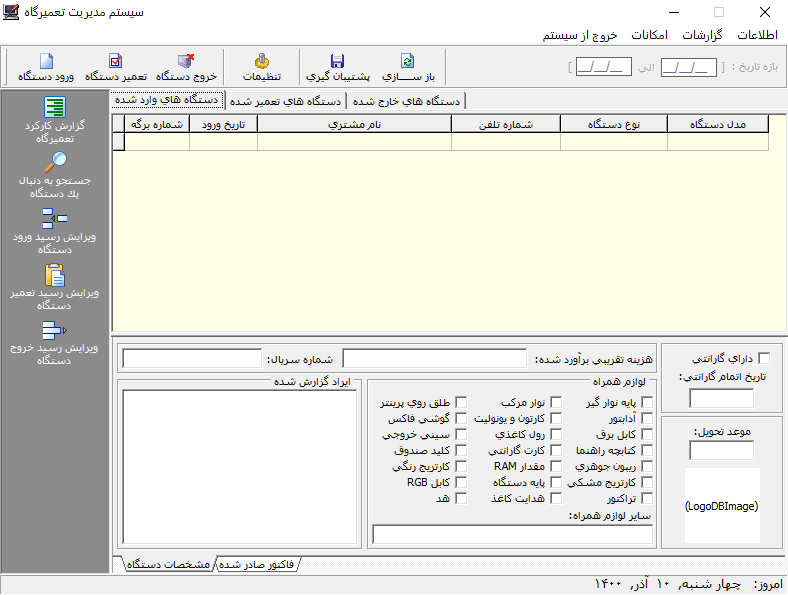The image size is (788, 595).
Task: Check the کابل برق accessory checkbox
Action: click(x=646, y=435)
